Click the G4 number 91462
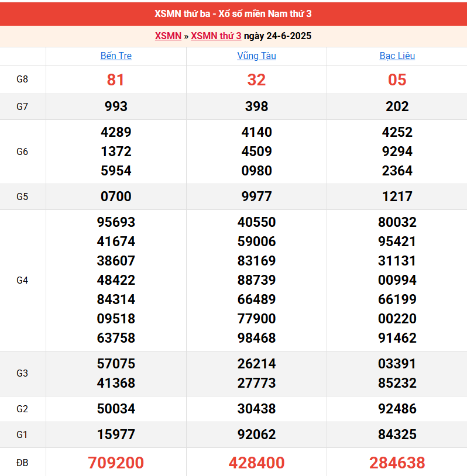The height and width of the screenshot is (476, 467). pyautogui.click(x=397, y=338)
